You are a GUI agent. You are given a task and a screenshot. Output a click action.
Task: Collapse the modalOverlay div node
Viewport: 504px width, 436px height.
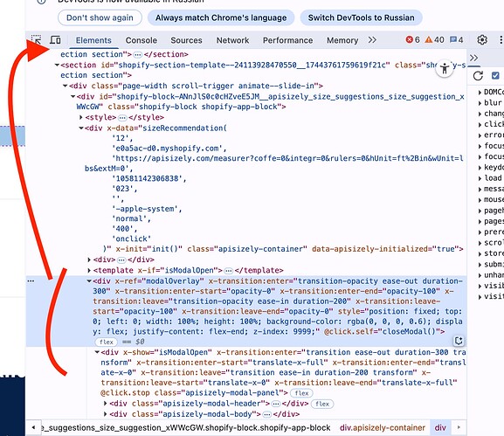click(89, 281)
